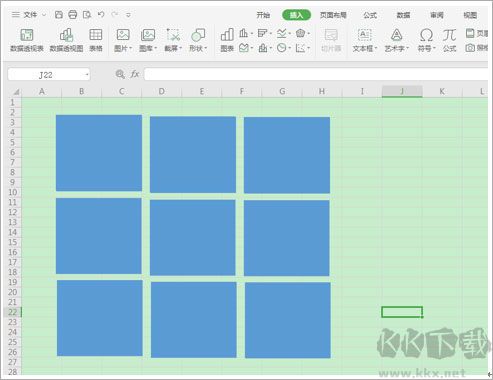Insert a 数据透视图 pivot chart
The height and width of the screenshot is (380, 493).
coord(66,40)
